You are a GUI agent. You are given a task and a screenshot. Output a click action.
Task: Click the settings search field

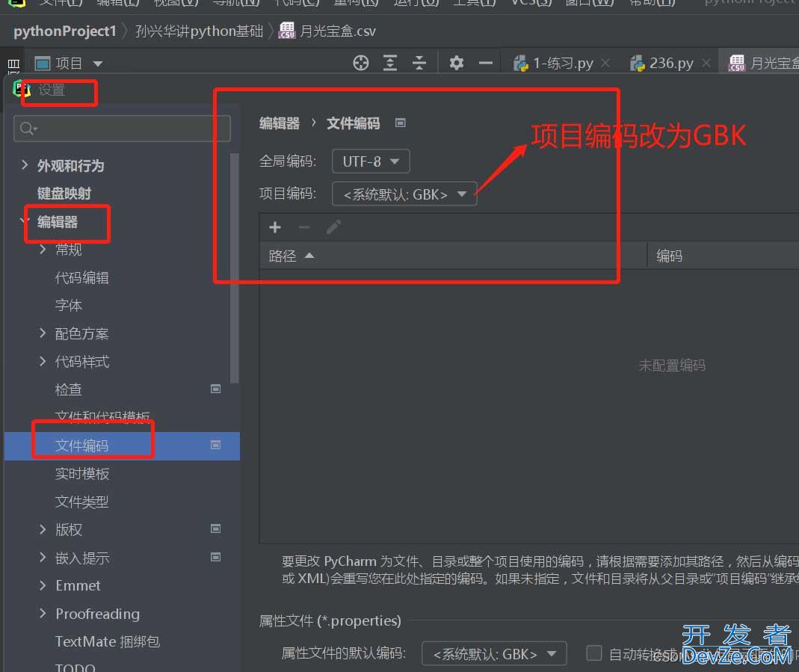123,129
